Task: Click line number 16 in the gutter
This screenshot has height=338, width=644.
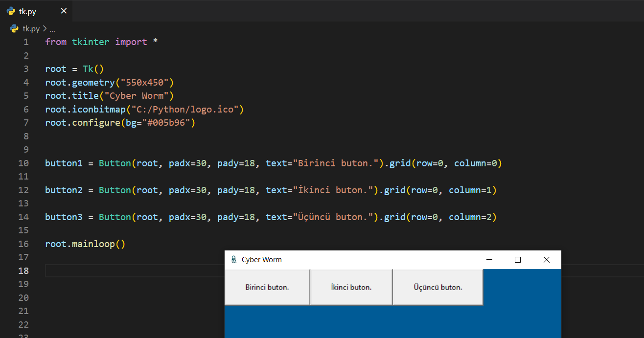Action: [23, 244]
